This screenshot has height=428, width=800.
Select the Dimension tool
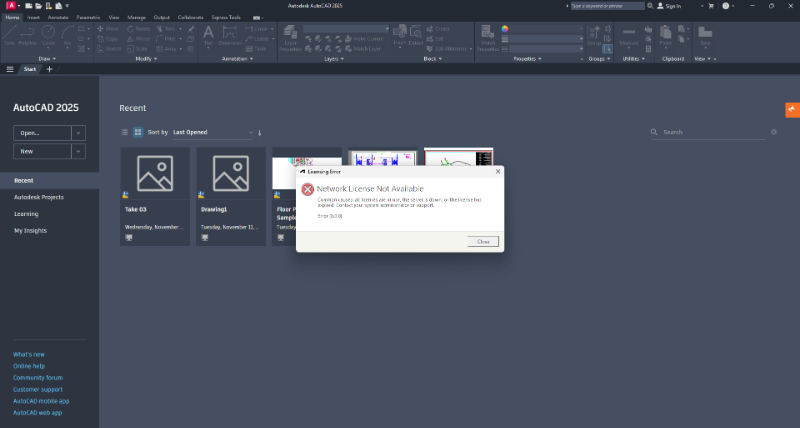(x=230, y=36)
